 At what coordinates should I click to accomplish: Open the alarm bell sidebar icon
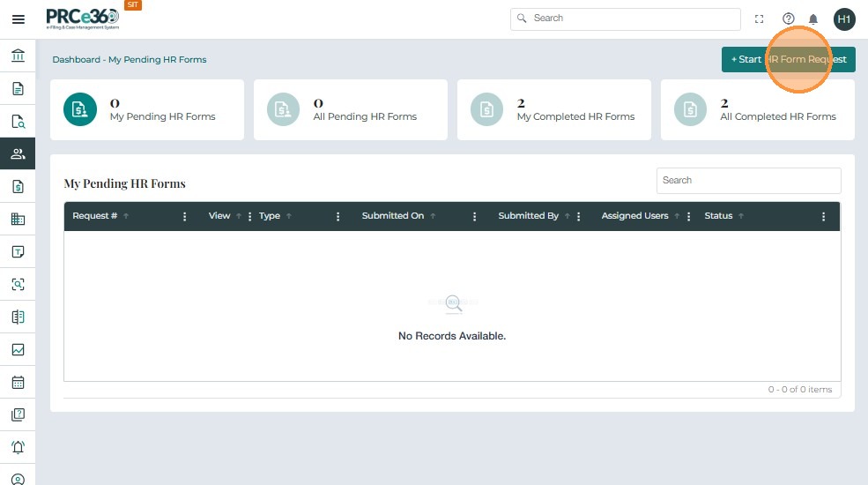point(18,447)
